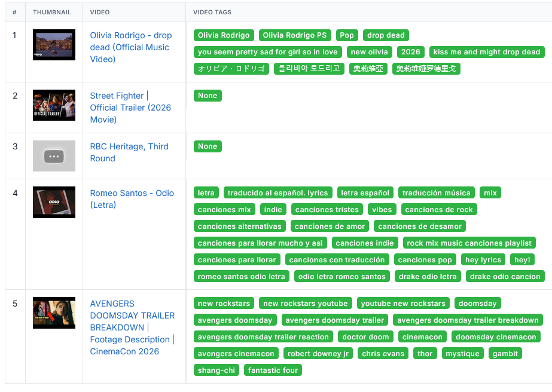Click the 'traducción música' tag
This screenshot has height=392, width=552.
tap(436, 193)
